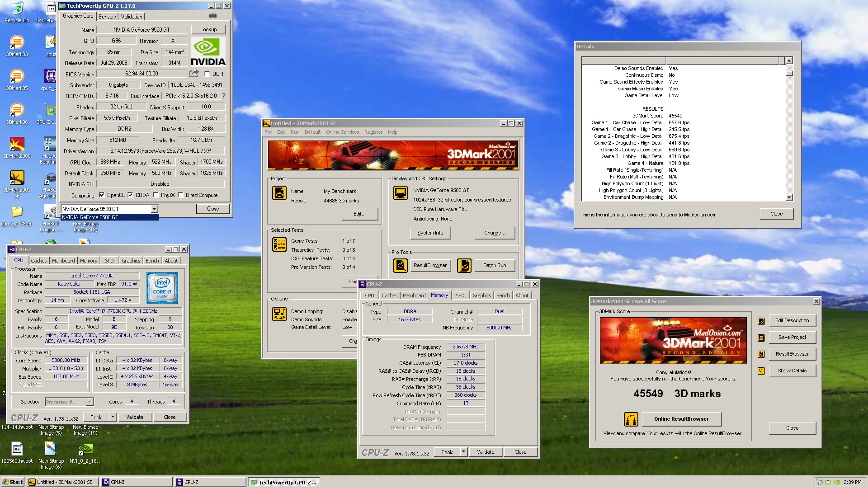Toggle the UEFI checkbox in GPU-Z
868x488 pixels.
(207, 74)
